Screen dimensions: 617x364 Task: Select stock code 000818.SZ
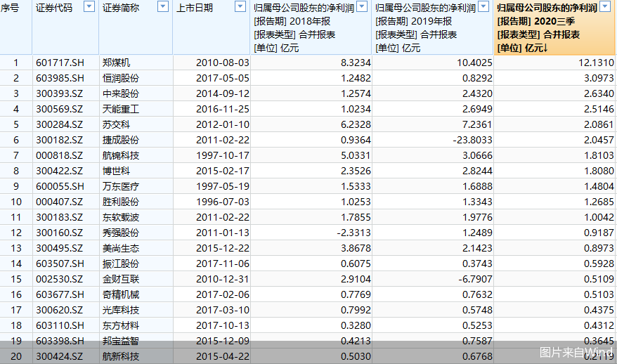60,155
